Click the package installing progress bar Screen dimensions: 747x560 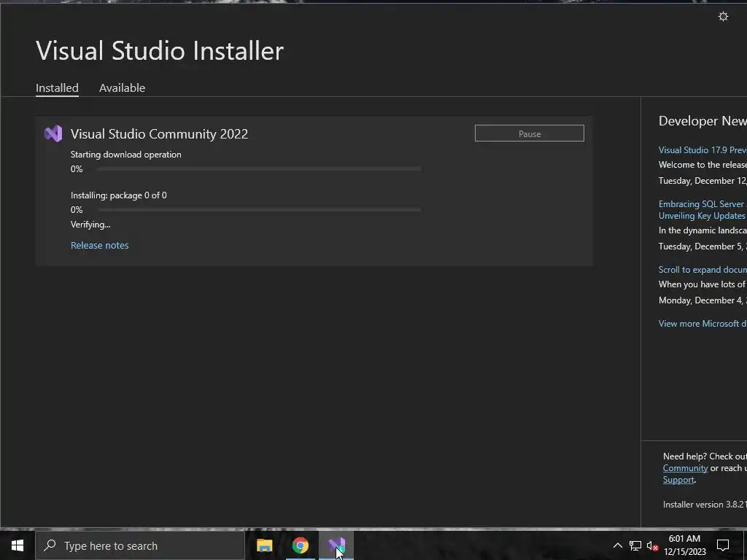(x=259, y=209)
